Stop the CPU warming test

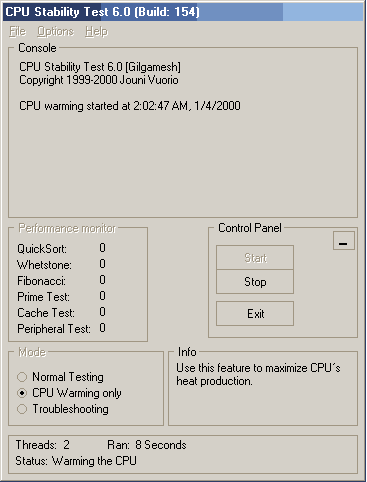tap(255, 282)
